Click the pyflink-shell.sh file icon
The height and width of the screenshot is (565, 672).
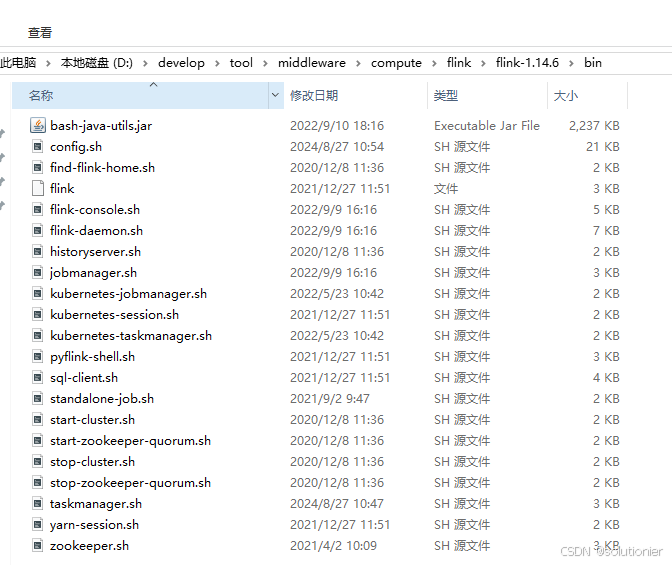(x=38, y=357)
